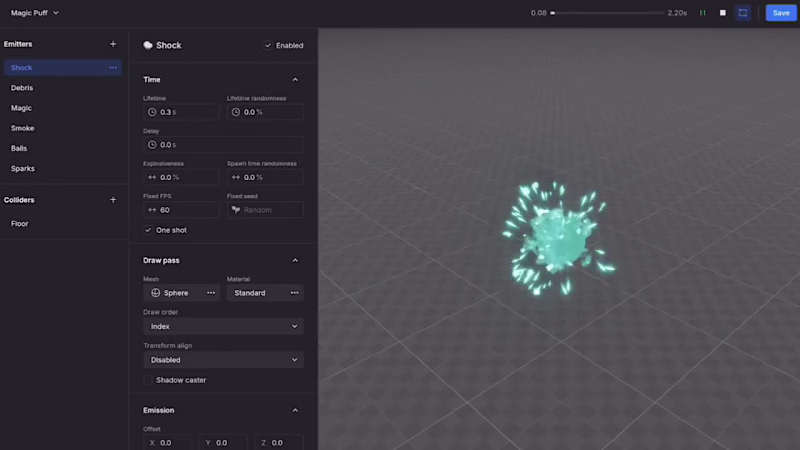Click the arrows icon in Explosiveness field
800x450 pixels.
pyautogui.click(x=152, y=178)
